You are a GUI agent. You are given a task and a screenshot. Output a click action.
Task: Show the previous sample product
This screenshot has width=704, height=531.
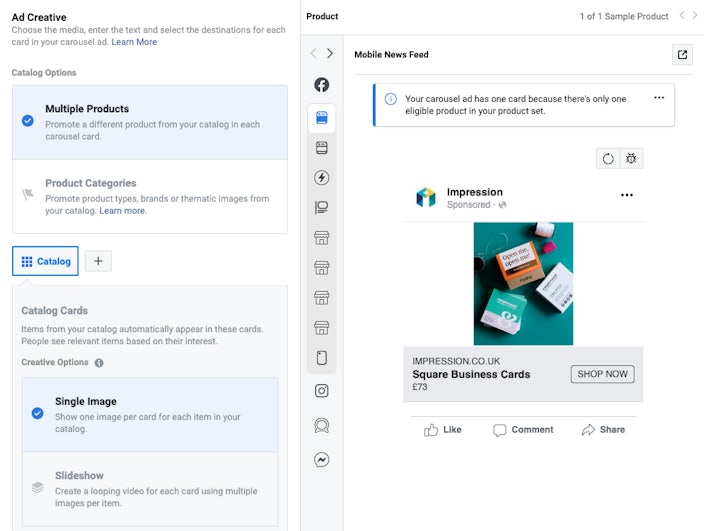click(682, 16)
